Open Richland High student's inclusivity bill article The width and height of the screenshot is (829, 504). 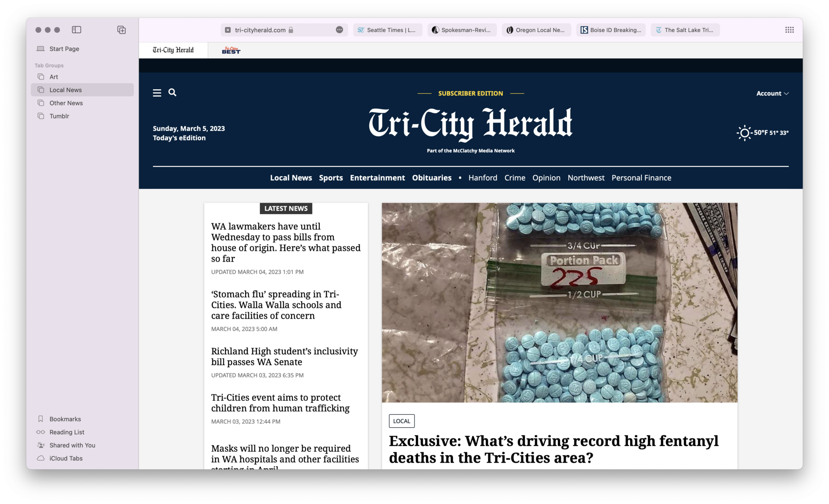point(284,356)
